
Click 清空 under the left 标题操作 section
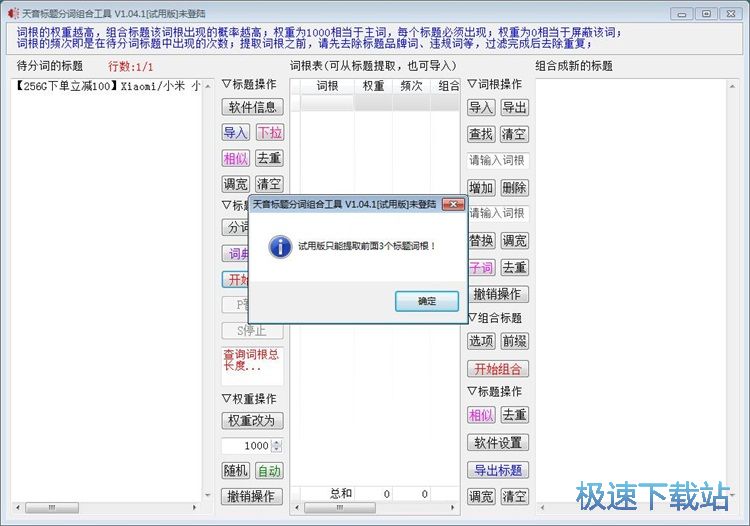(x=270, y=184)
